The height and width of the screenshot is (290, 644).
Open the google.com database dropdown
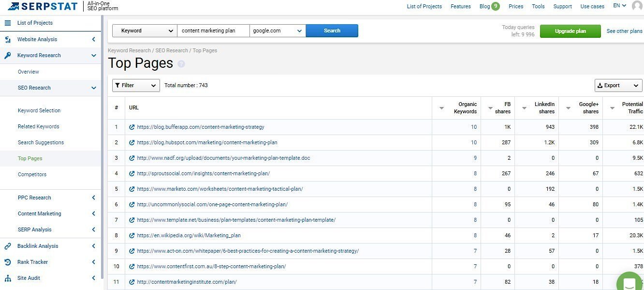[278, 31]
